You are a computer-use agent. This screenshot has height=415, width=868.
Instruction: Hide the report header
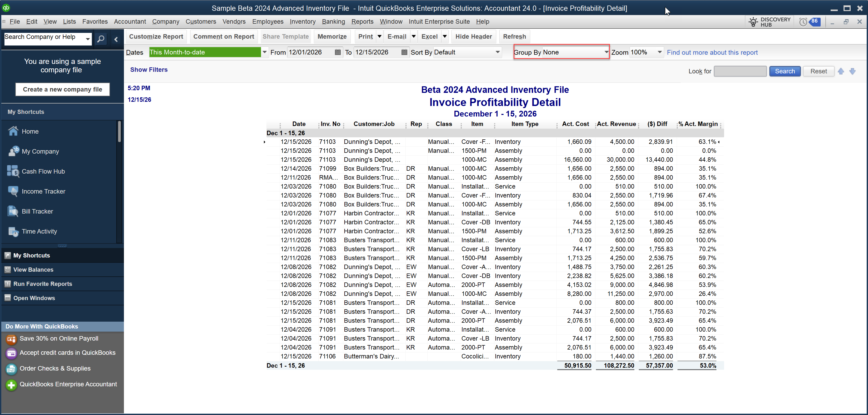[x=473, y=36]
